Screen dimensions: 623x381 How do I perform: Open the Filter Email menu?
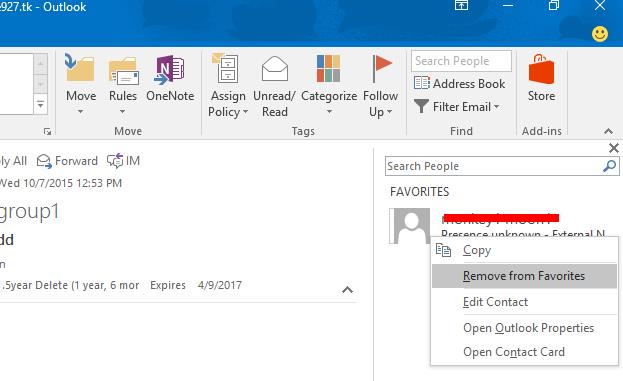(456, 106)
